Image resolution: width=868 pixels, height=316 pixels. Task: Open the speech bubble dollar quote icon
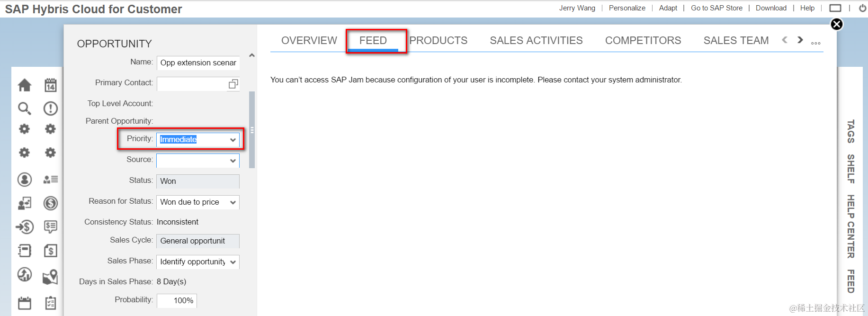tap(51, 227)
